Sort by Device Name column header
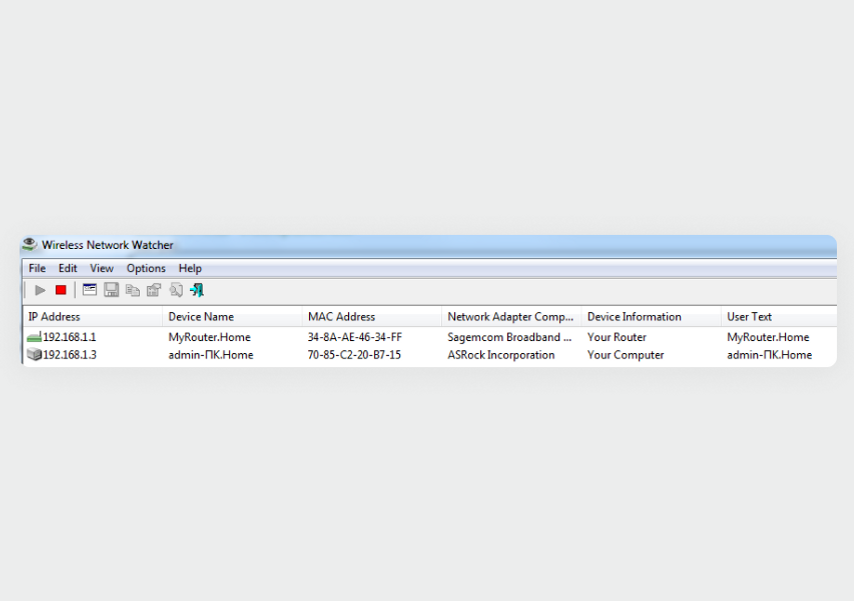This screenshot has height=601, width=854. (x=233, y=317)
